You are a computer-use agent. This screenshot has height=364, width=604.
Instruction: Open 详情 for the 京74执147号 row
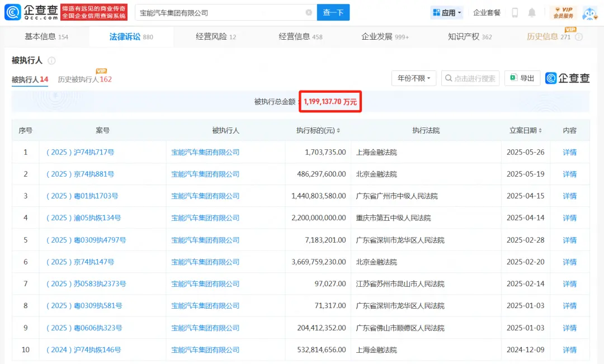click(x=570, y=262)
